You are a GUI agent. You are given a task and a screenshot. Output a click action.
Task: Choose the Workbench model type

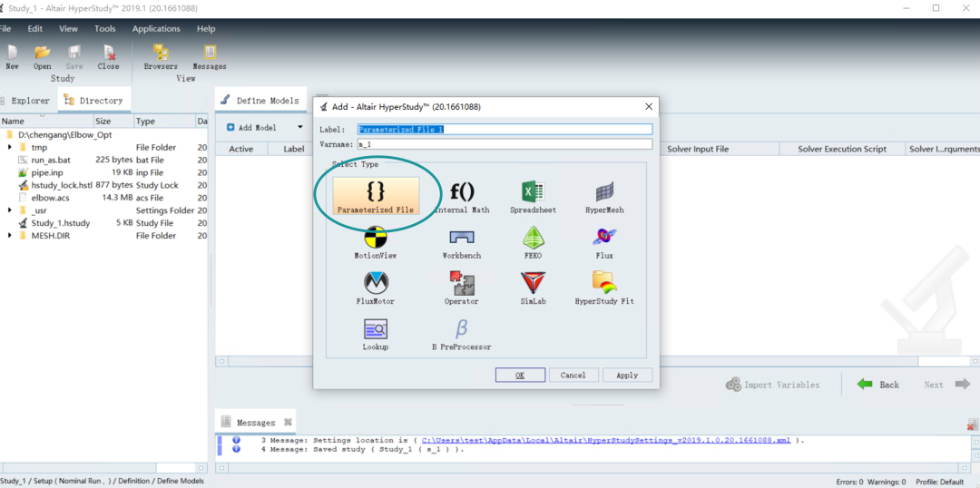(462, 243)
